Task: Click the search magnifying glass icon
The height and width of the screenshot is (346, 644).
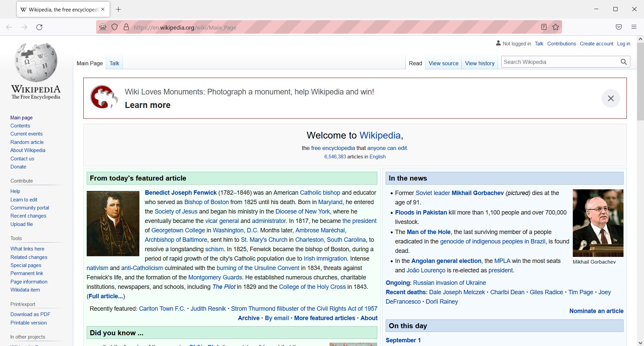Action: [x=624, y=62]
